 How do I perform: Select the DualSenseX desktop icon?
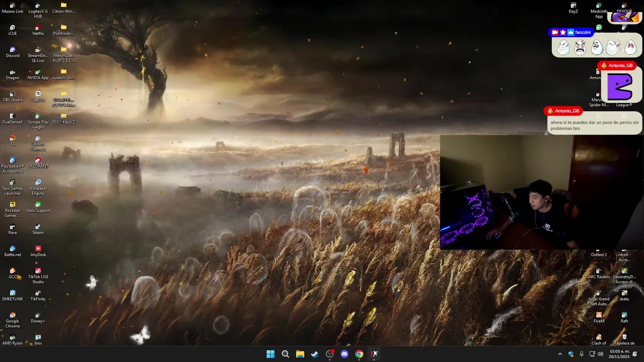pyautogui.click(x=13, y=119)
